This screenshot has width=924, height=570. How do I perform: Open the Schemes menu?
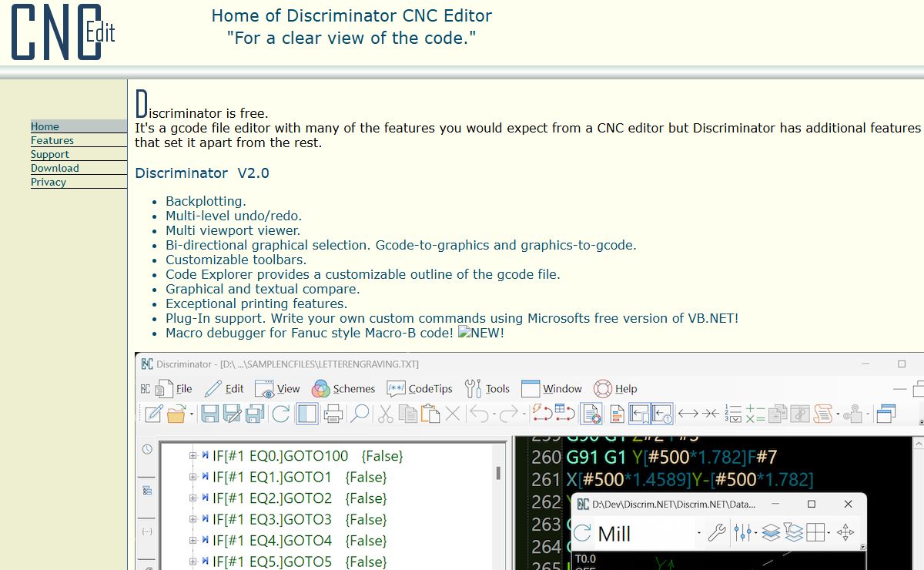pyautogui.click(x=343, y=388)
